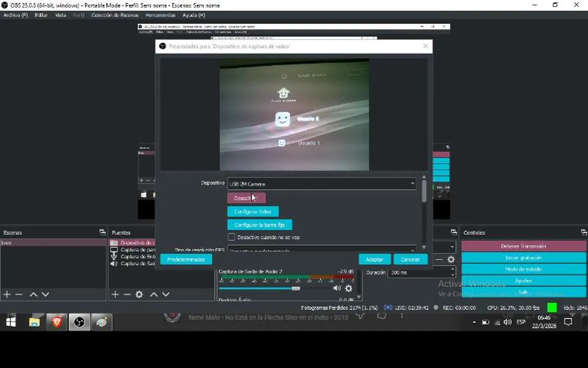Click Aceptar in properties dialog
Image resolution: width=588 pixels, height=368 pixels.
(x=374, y=260)
